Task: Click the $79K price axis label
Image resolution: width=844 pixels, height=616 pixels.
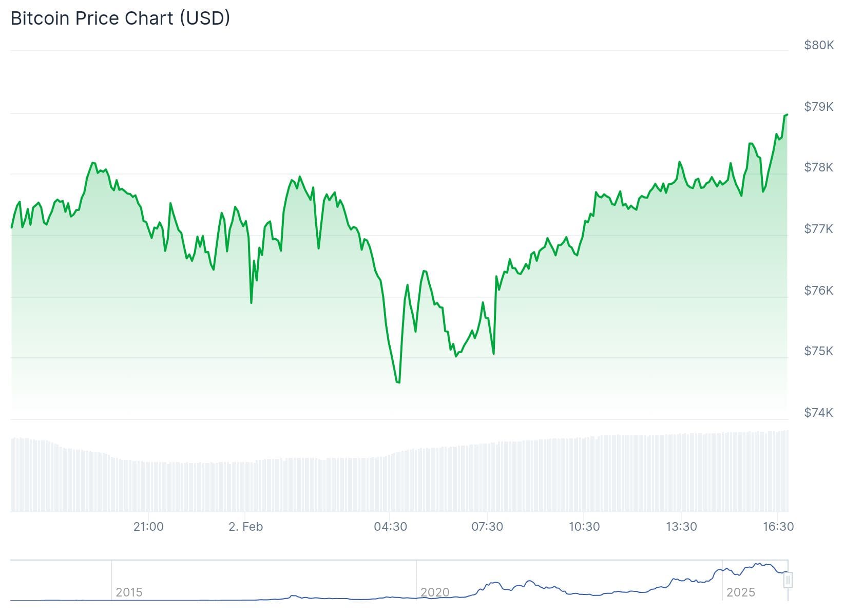Action: 819,107
